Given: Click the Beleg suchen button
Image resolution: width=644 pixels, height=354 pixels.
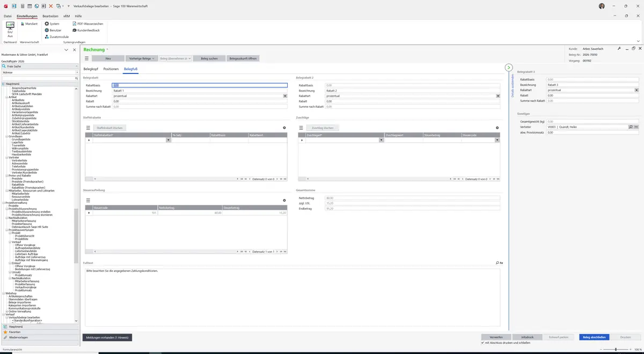Looking at the screenshot, I should [209, 58].
